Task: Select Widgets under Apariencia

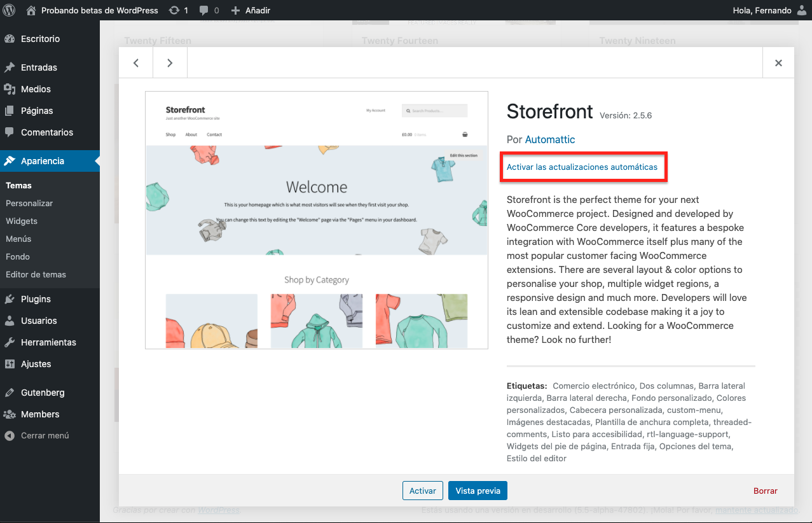Action: click(x=22, y=221)
